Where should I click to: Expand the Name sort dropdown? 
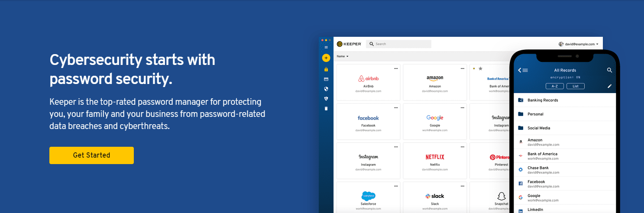[x=343, y=56]
